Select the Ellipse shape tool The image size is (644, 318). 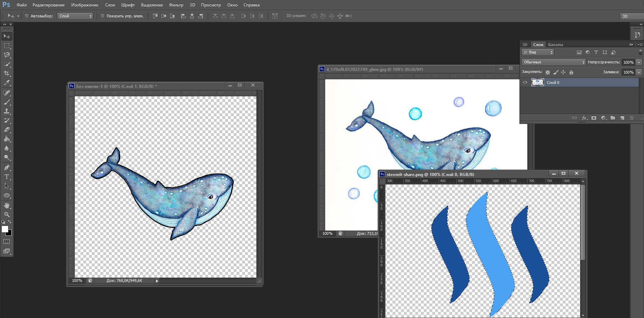click(7, 195)
